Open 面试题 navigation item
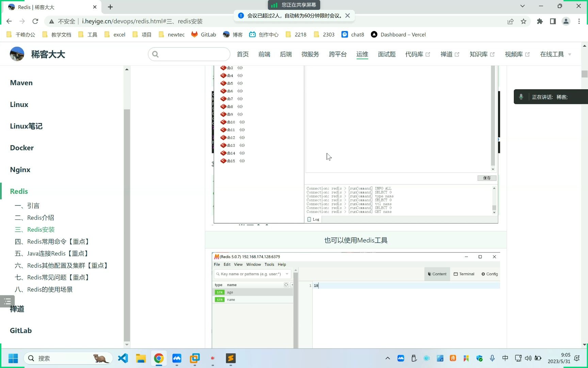 point(387,54)
